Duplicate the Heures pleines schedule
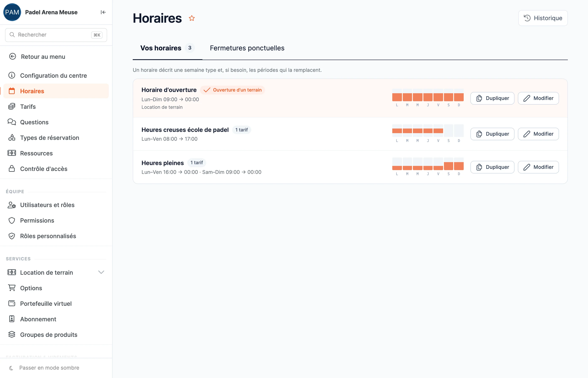 (492, 167)
